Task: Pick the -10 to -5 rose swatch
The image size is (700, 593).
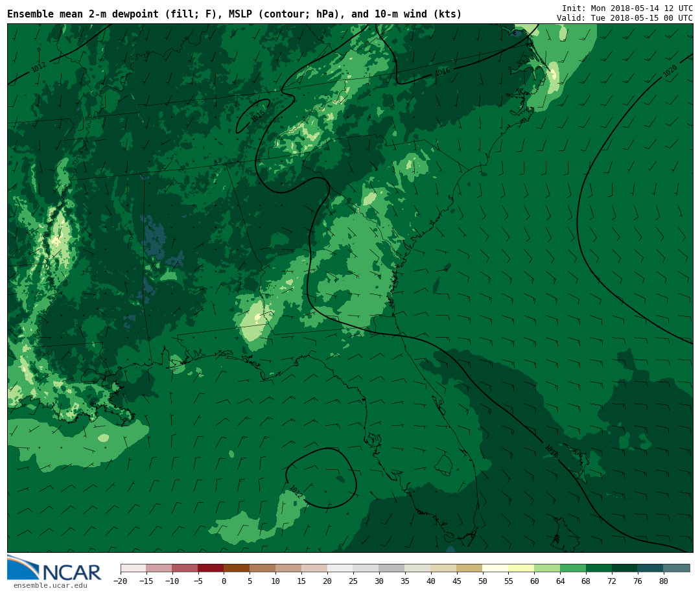Action: [x=185, y=568]
